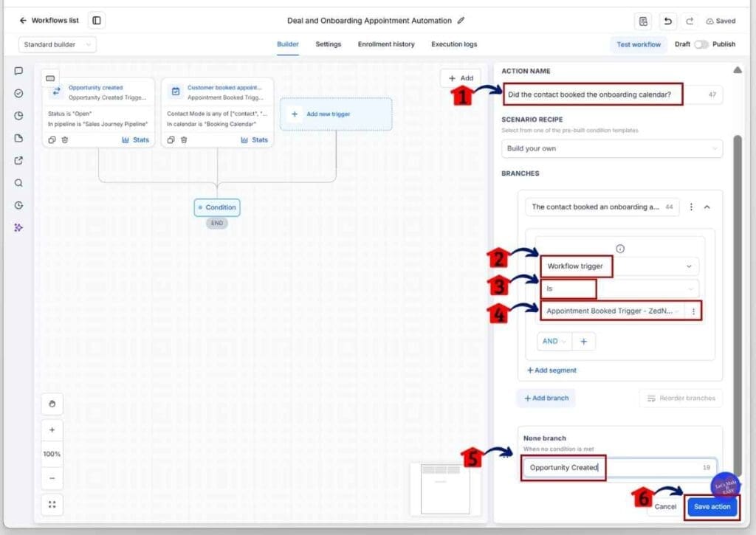Screen dimensions: 756x535
Task: Toggle the sidebar panel icon
Action: (97, 20)
